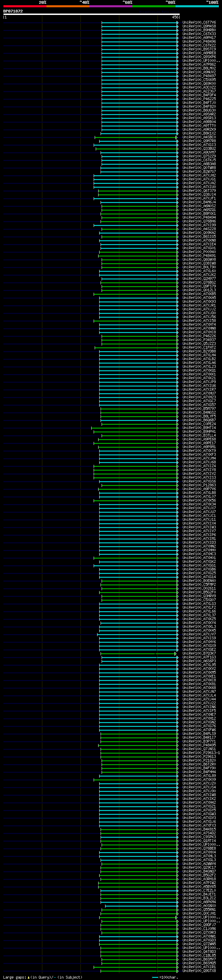The width and height of the screenshot is (222, 980).
Task: Open UniRef100_O02611 hit
Action: 199,588
